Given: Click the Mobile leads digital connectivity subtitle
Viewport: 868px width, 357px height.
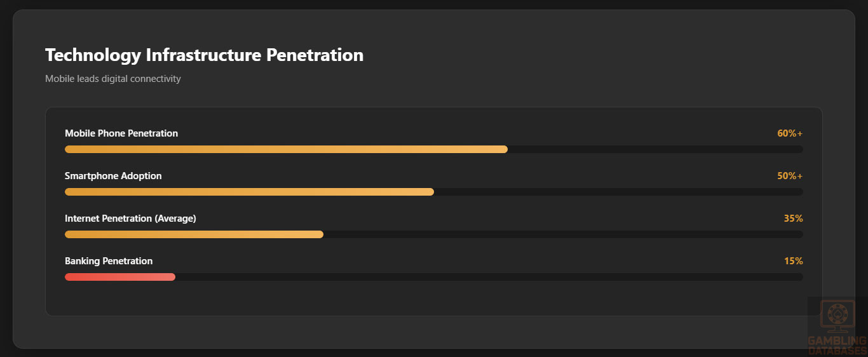Looking at the screenshot, I should [113, 79].
